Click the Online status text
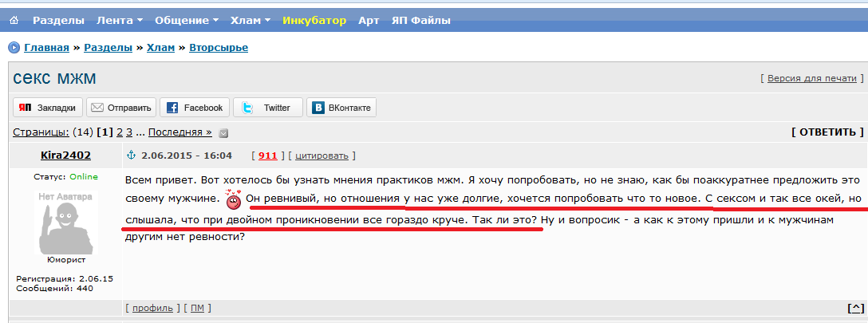The height and width of the screenshot is (323, 868). [84, 177]
